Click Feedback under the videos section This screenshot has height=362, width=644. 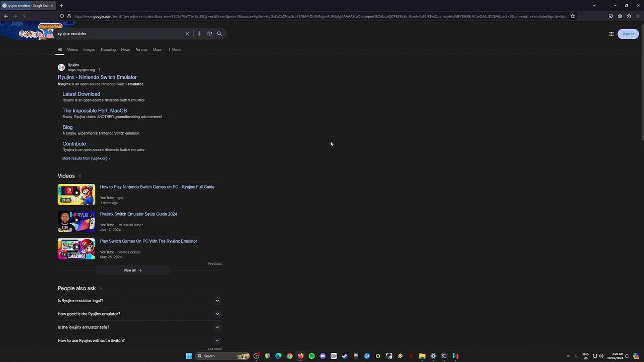pyautogui.click(x=215, y=263)
